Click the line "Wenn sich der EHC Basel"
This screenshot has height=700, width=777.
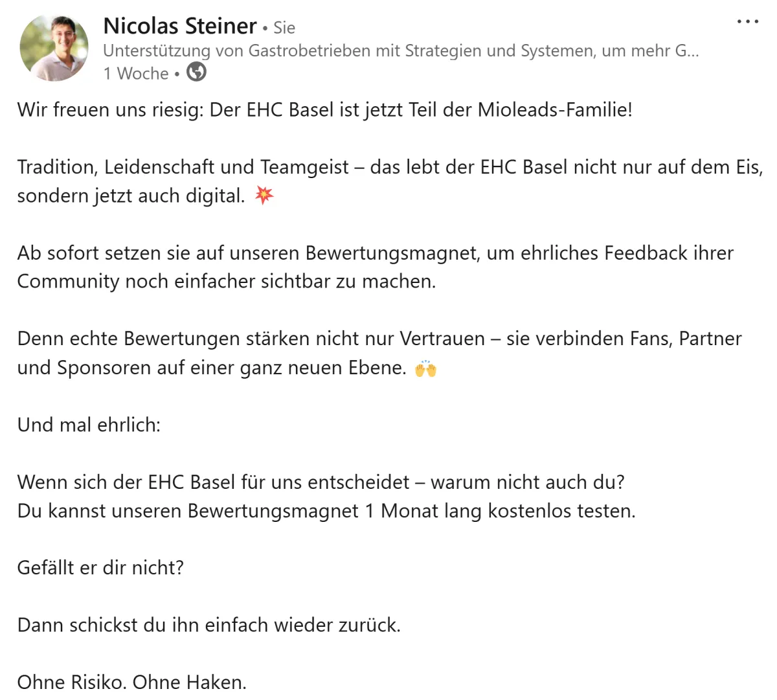(321, 482)
